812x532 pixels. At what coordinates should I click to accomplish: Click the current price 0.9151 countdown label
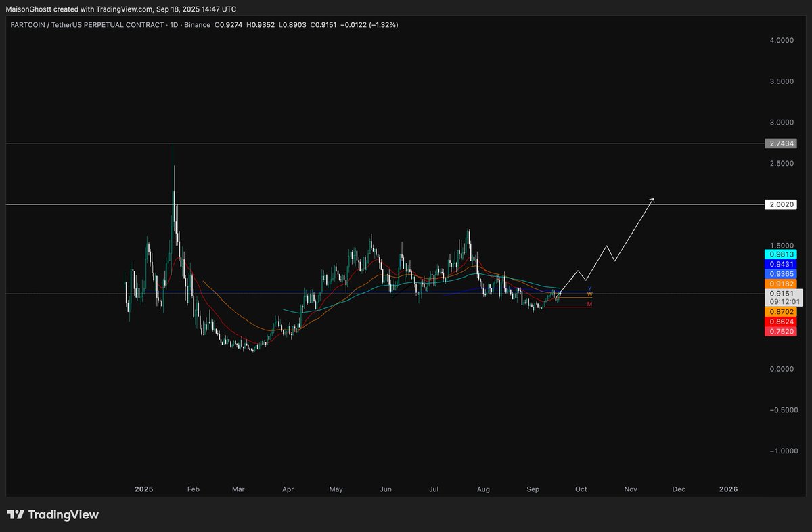pyautogui.click(x=782, y=298)
